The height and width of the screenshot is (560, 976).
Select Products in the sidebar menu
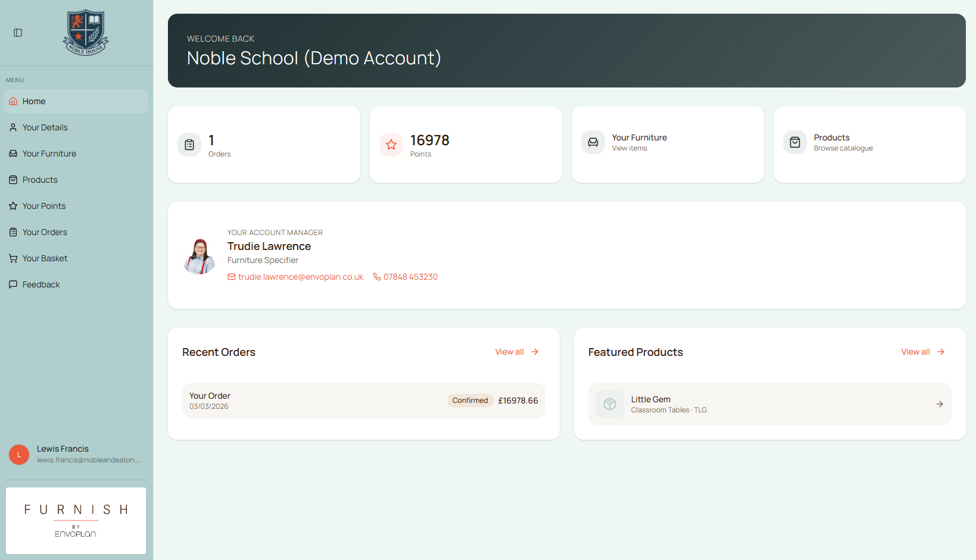click(x=76, y=180)
